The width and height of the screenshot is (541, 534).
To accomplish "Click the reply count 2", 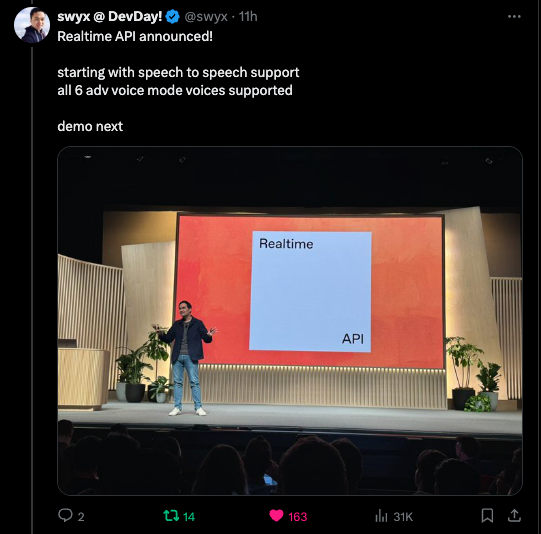I will click(x=81, y=516).
